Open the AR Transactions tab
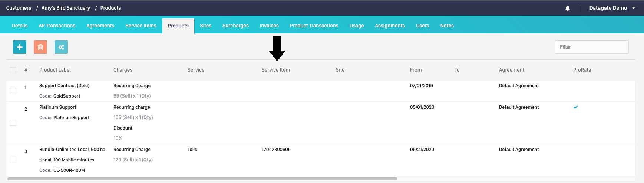644x183 pixels. coord(57,26)
